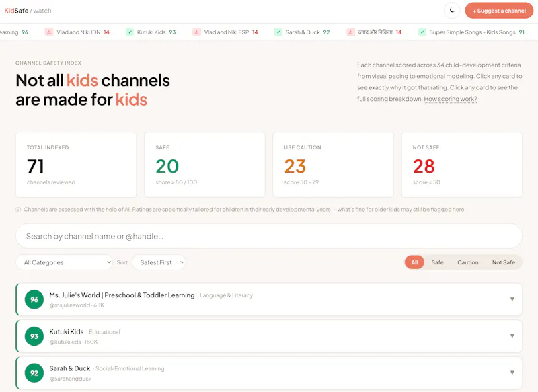Click the warning icon next to Vlad and Niki IDN
Image resolution: width=538 pixels, height=392 pixels.
tap(49, 32)
